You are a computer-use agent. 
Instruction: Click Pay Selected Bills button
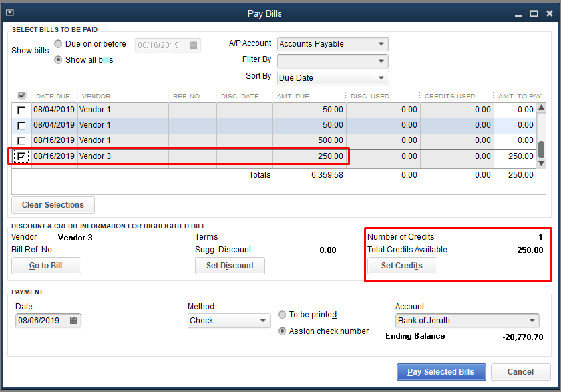click(441, 372)
